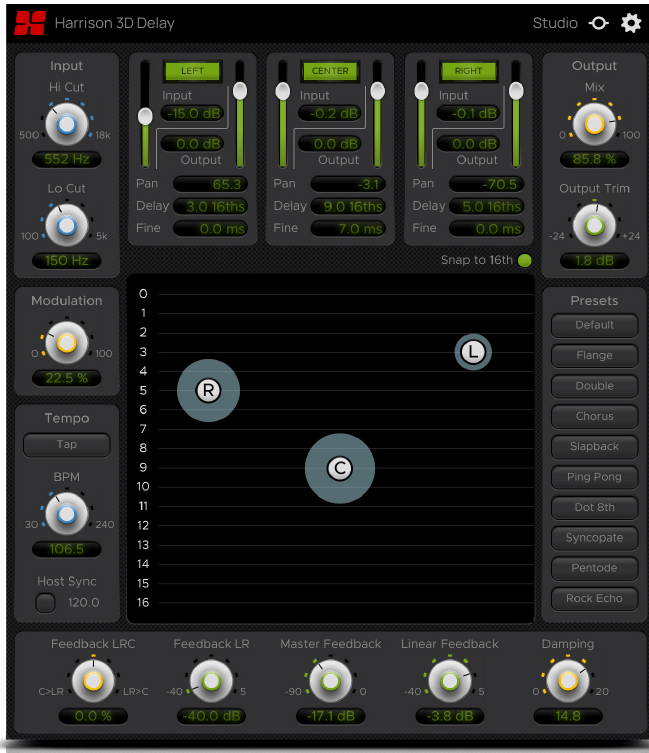Screen dimensions: 649x753
Task: Click the LEFT input -15.0 dB field
Action: (192, 113)
